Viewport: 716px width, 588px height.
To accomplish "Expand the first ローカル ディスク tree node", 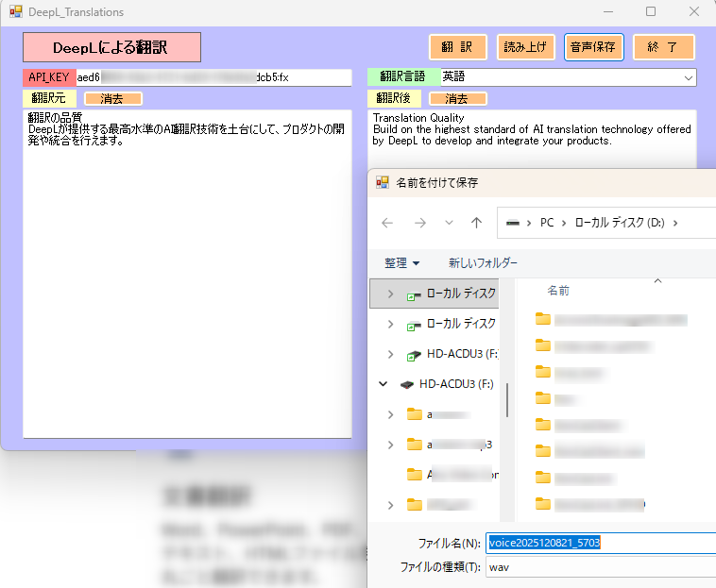I will [x=391, y=294].
